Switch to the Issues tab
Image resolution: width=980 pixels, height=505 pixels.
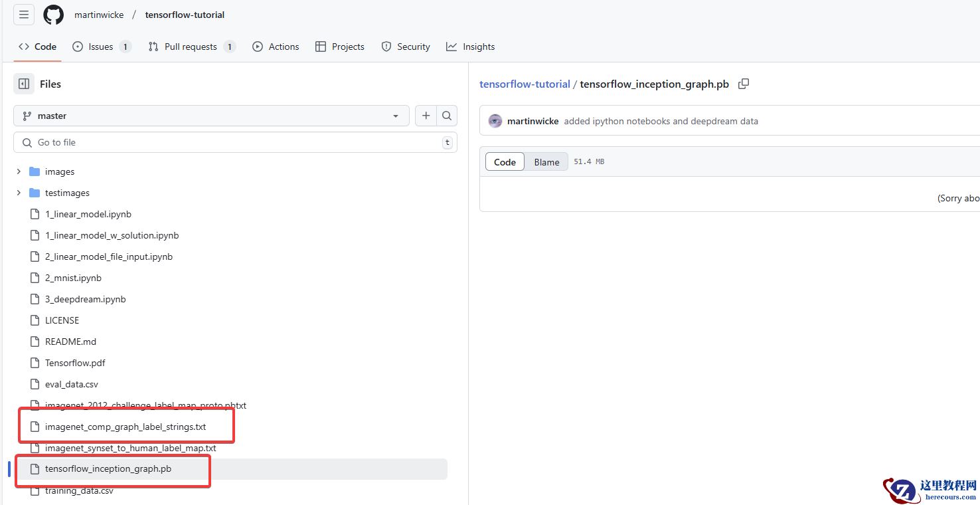[101, 47]
